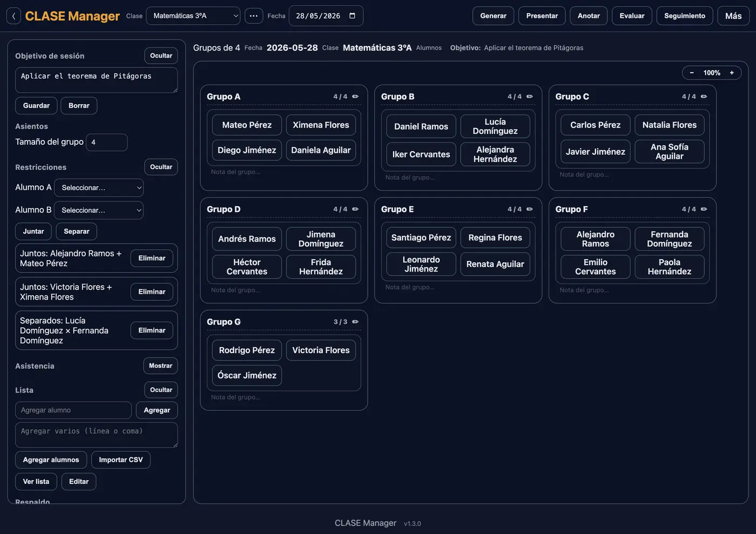This screenshot has height=534, width=756.
Task: Click the Fecha date input
Action: [326, 16]
